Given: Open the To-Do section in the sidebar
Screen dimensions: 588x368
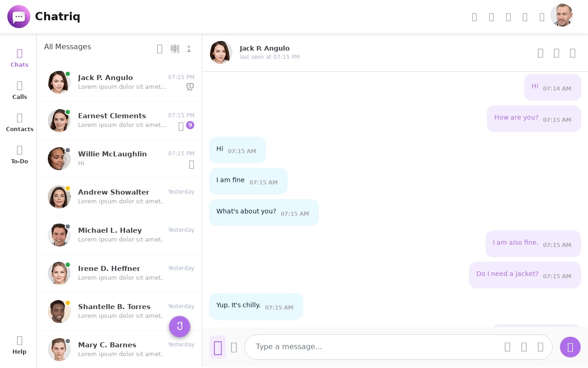Looking at the screenshot, I should [19, 155].
